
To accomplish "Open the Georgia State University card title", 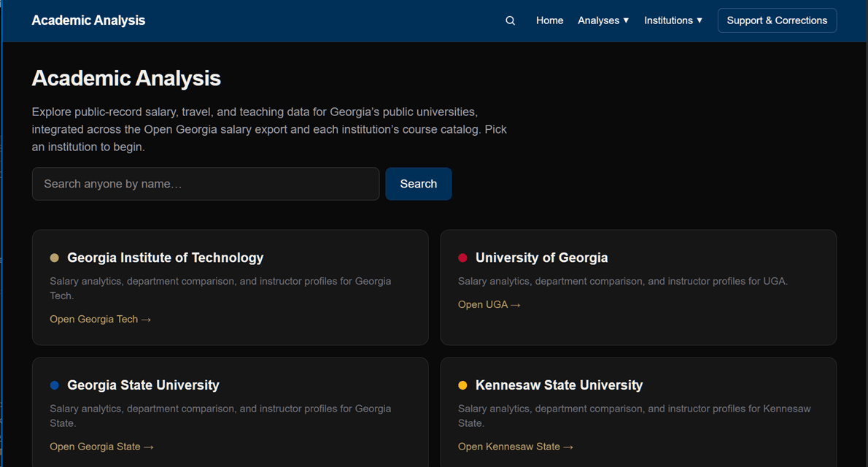I will coord(144,385).
